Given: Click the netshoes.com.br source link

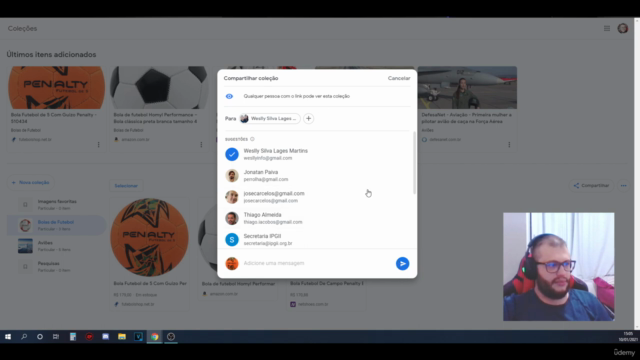Looking at the screenshot, I should tap(313, 304).
